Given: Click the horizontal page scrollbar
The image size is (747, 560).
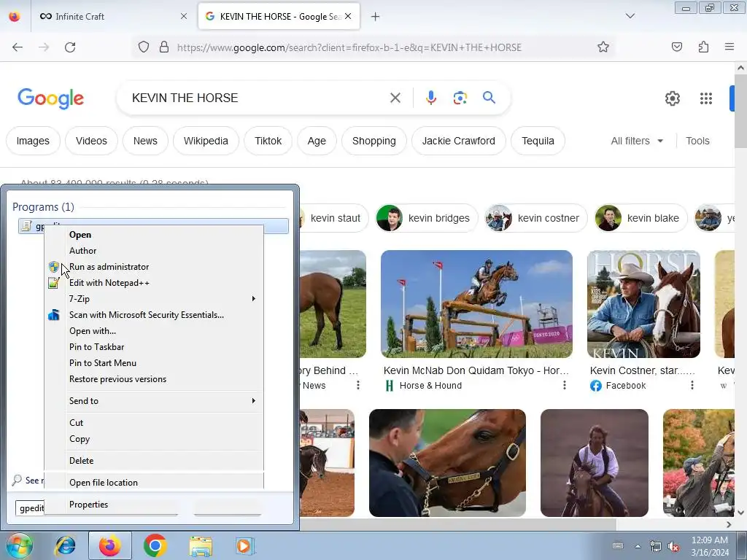Looking at the screenshot, I should pos(457,524).
